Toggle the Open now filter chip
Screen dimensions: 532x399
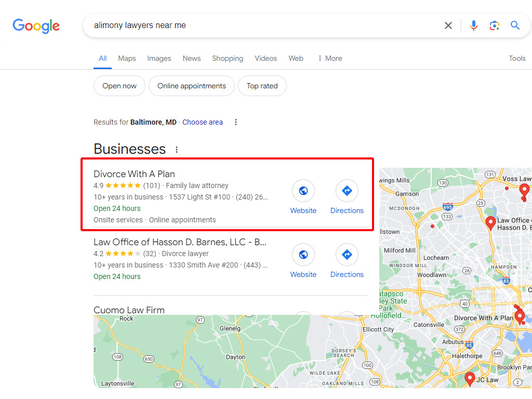pos(119,86)
